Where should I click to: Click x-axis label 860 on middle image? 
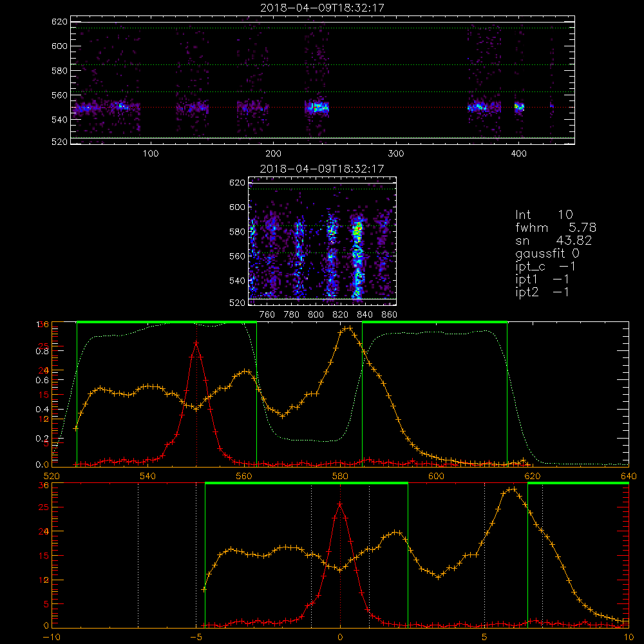389,315
